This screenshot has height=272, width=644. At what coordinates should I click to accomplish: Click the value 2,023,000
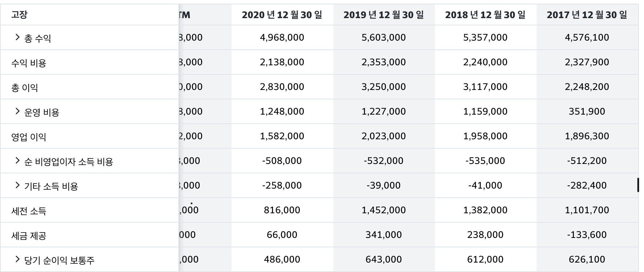[x=384, y=136]
